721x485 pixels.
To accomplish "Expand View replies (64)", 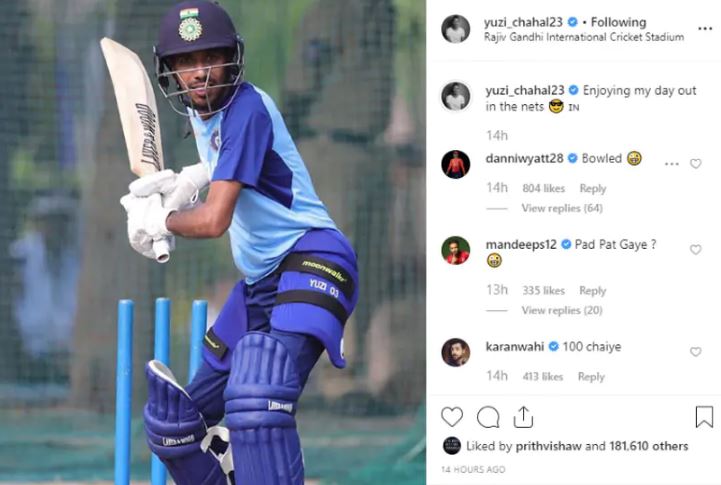I will (562, 208).
